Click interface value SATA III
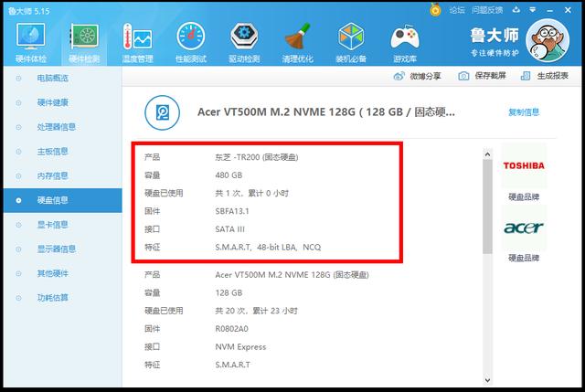This screenshot has height=392, width=585. click(x=229, y=229)
